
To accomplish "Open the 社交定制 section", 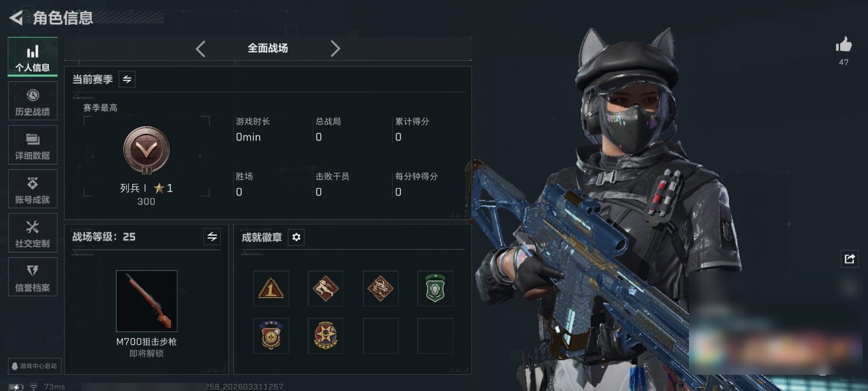I will [33, 234].
